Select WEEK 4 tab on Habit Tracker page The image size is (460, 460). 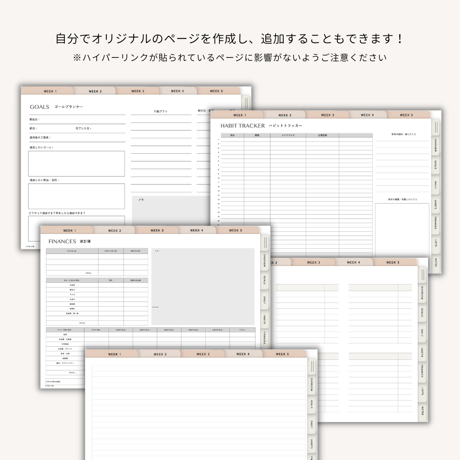(368, 115)
